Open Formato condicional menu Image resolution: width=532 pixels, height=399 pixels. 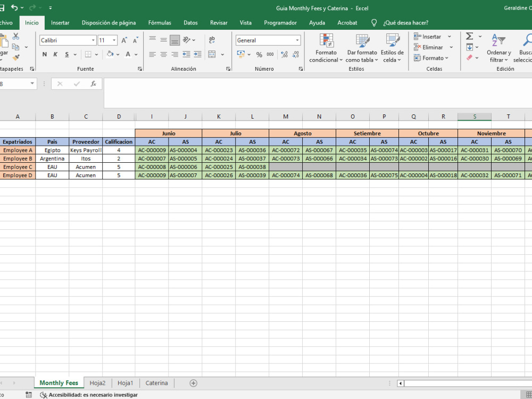point(326,48)
